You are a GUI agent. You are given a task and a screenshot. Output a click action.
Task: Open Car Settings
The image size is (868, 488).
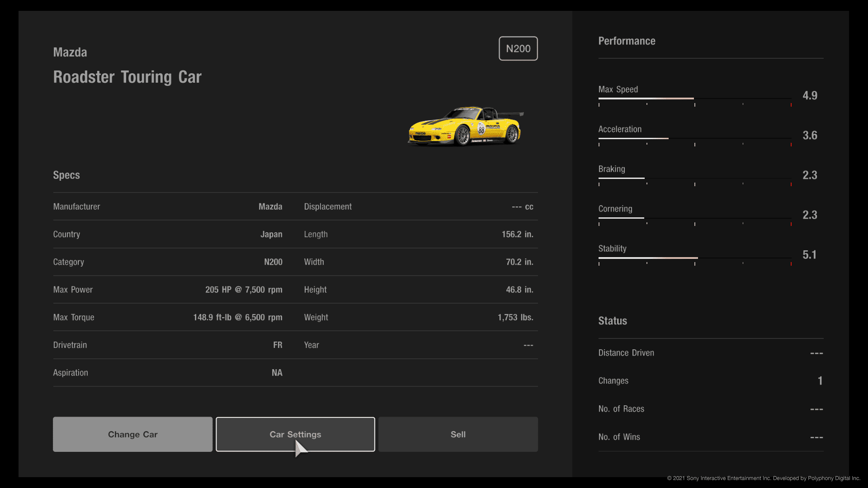point(295,434)
